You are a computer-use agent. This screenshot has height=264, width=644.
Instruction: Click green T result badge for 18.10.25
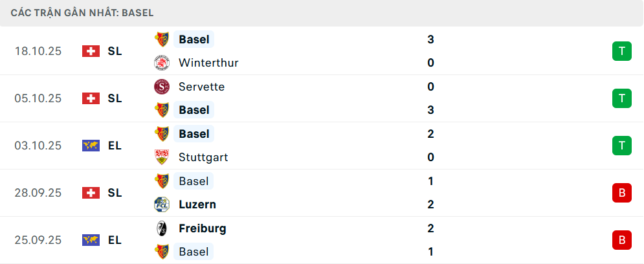[x=621, y=51]
